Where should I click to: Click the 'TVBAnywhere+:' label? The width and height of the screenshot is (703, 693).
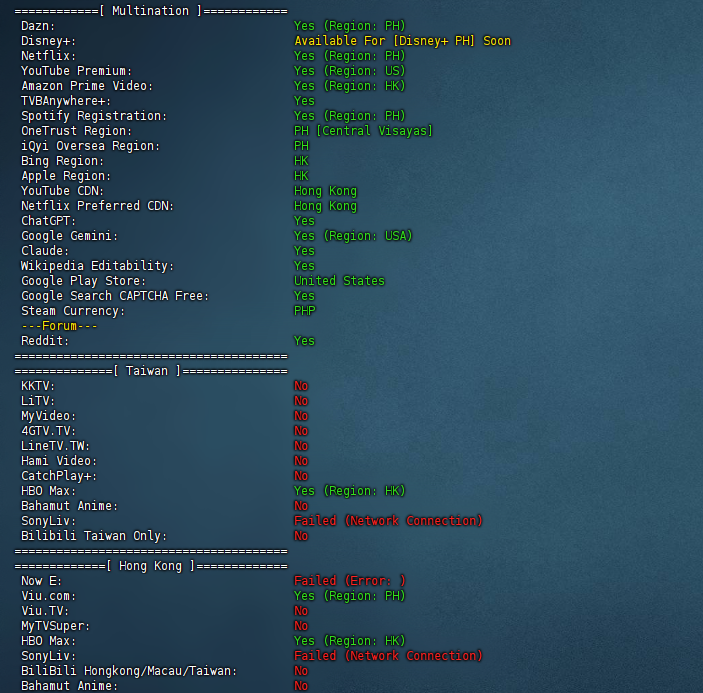pos(66,101)
